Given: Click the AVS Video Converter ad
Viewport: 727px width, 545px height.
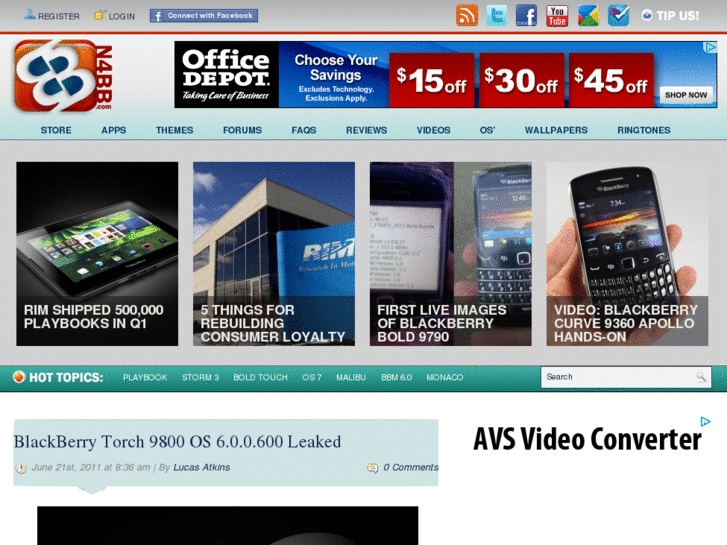Looking at the screenshot, I should click(587, 439).
